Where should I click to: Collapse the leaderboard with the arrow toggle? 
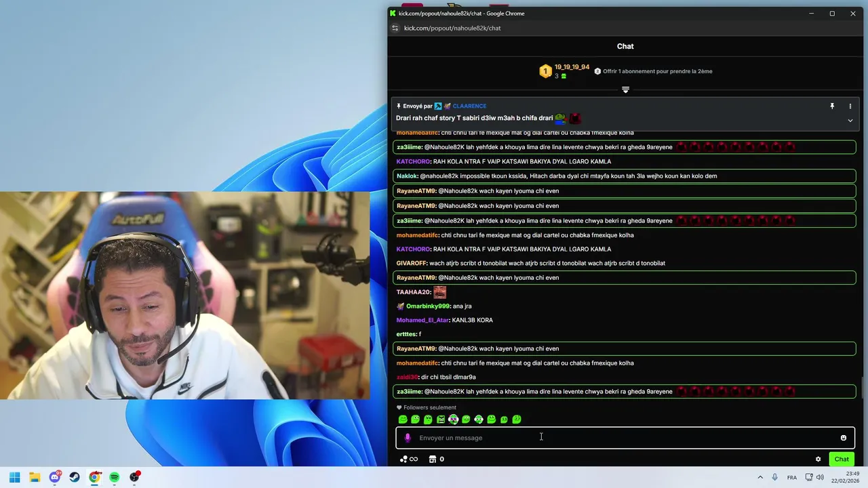(625, 89)
